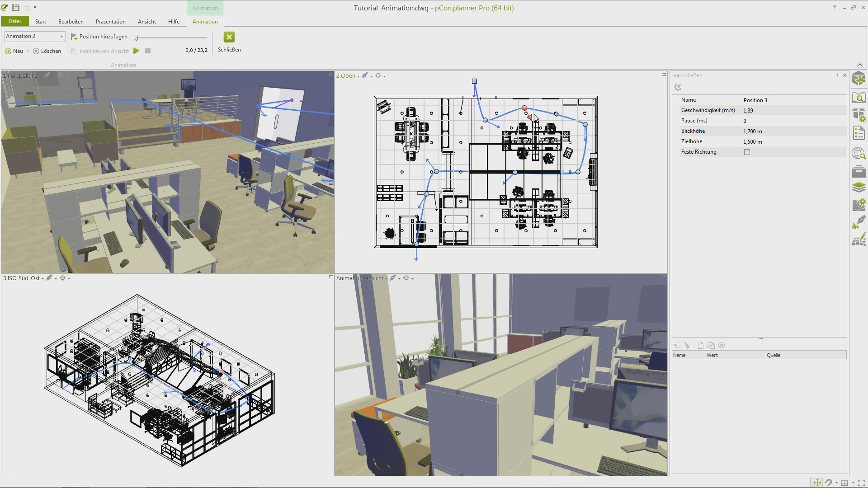
Task: Click the article list document icon
Action: 859,133
